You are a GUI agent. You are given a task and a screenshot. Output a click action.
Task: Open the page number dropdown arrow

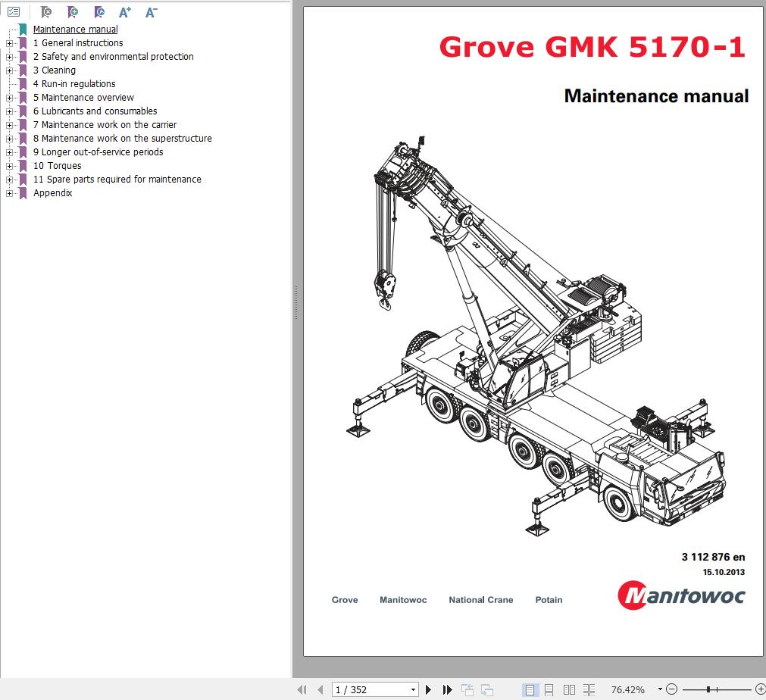413,689
